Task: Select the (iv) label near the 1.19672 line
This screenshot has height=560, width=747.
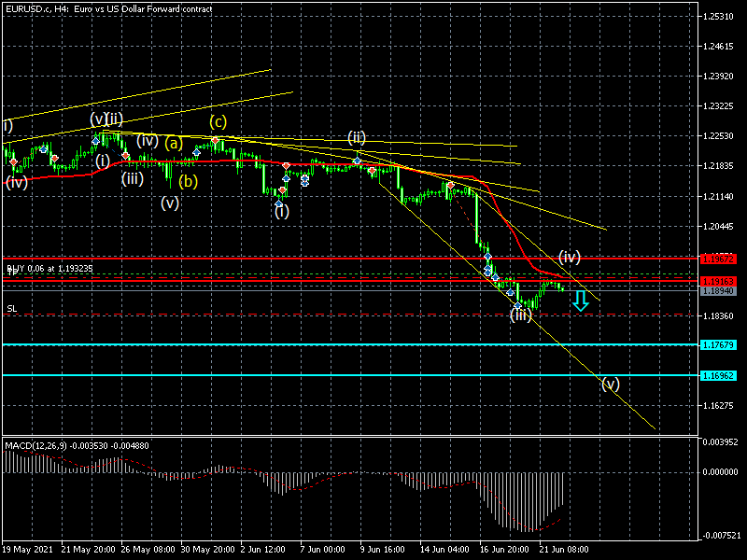Action: tap(570, 256)
